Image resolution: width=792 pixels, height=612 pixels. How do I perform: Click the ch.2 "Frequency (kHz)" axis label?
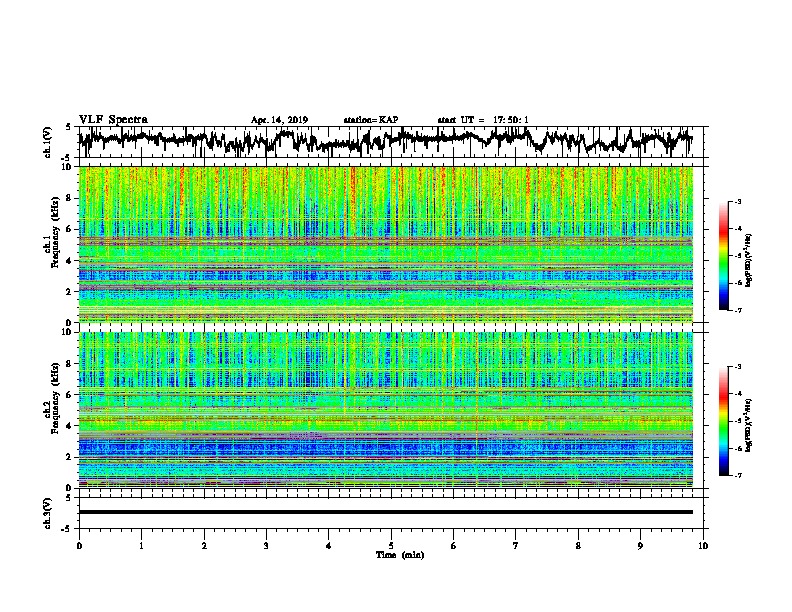click(55, 398)
